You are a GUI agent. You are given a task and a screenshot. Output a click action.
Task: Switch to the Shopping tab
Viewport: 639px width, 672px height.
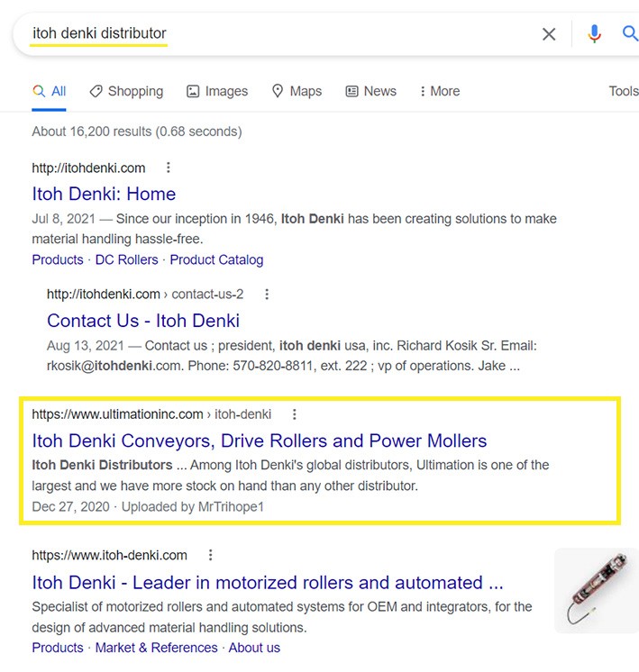pos(126,91)
